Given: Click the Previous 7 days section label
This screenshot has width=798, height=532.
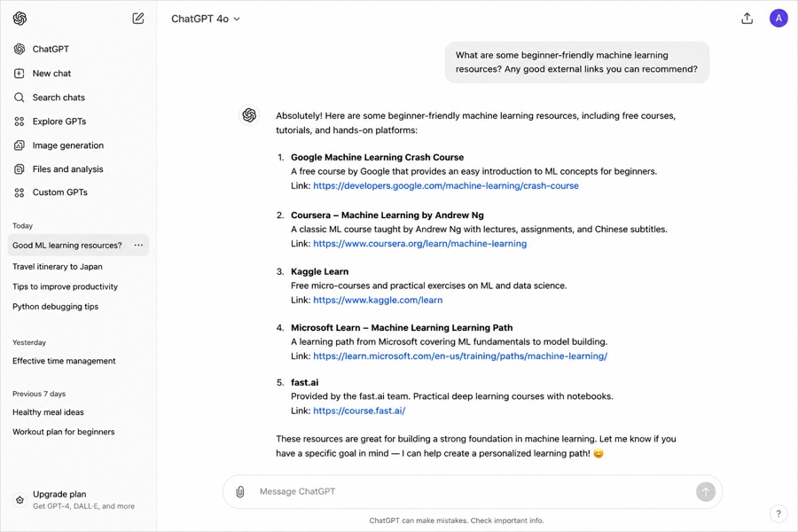Looking at the screenshot, I should [x=39, y=394].
